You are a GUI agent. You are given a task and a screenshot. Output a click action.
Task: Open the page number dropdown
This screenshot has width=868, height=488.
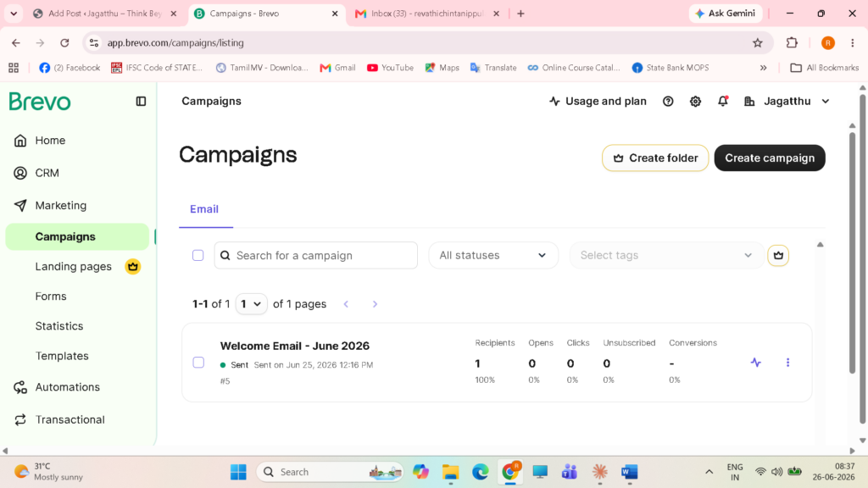point(251,304)
